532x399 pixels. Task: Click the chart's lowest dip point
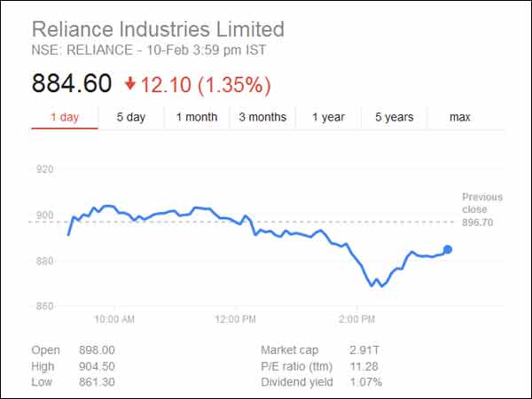click(x=372, y=286)
